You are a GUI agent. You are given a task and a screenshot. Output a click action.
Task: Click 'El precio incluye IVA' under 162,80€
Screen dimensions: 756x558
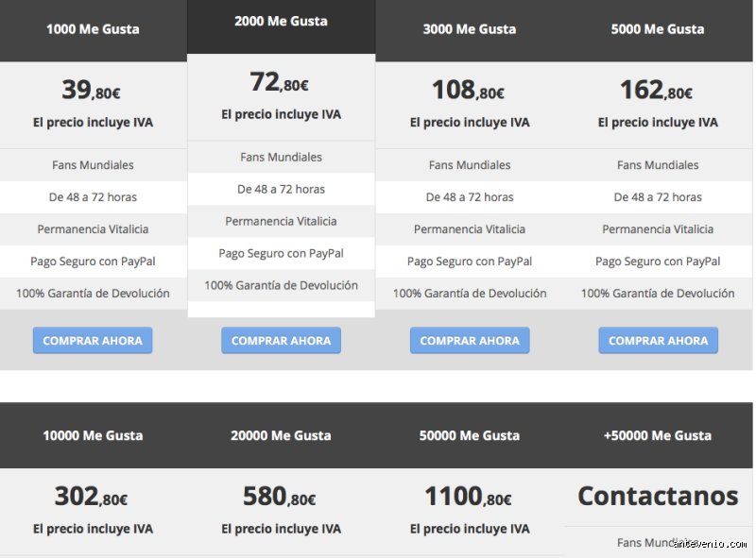[x=658, y=123]
